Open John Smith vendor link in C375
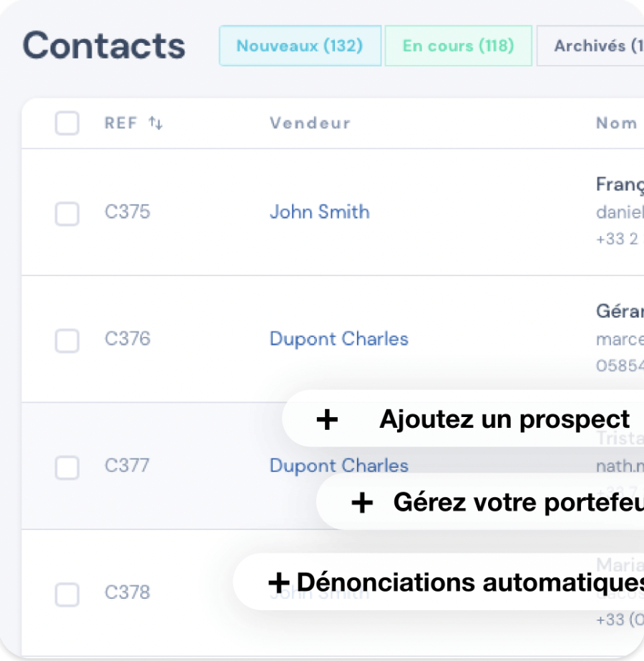This screenshot has width=644, height=661. [319, 212]
